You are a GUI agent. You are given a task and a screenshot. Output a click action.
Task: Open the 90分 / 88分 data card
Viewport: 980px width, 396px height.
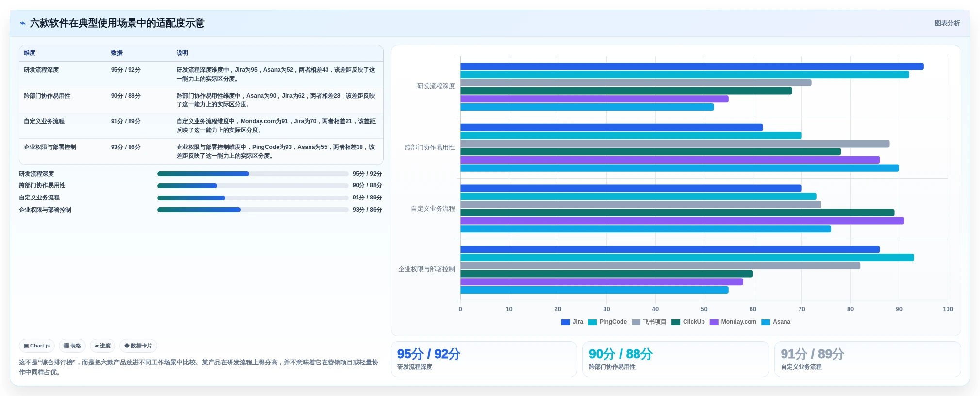(x=675, y=359)
